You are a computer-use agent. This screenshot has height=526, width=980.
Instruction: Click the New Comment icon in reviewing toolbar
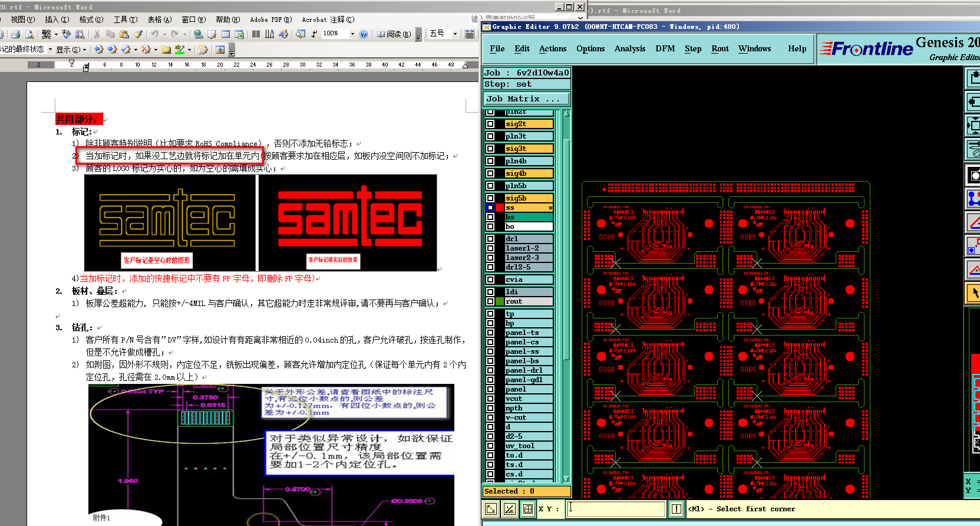click(166, 50)
